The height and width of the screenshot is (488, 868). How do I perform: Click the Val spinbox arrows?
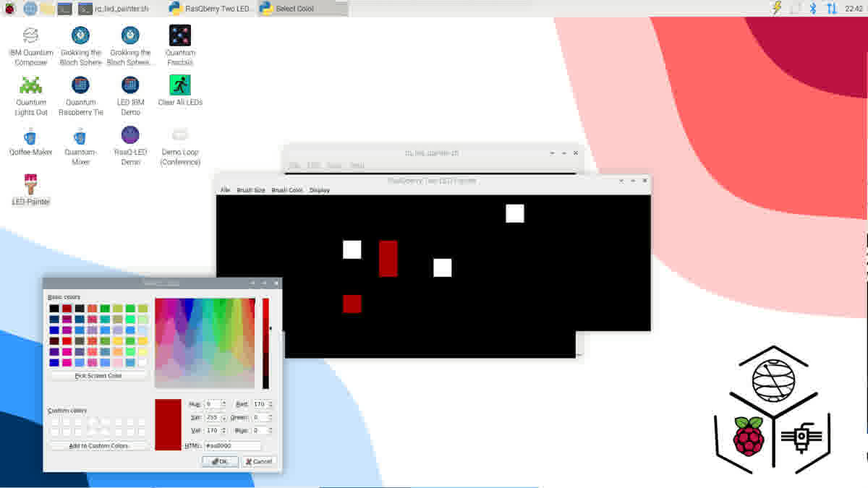(x=224, y=430)
